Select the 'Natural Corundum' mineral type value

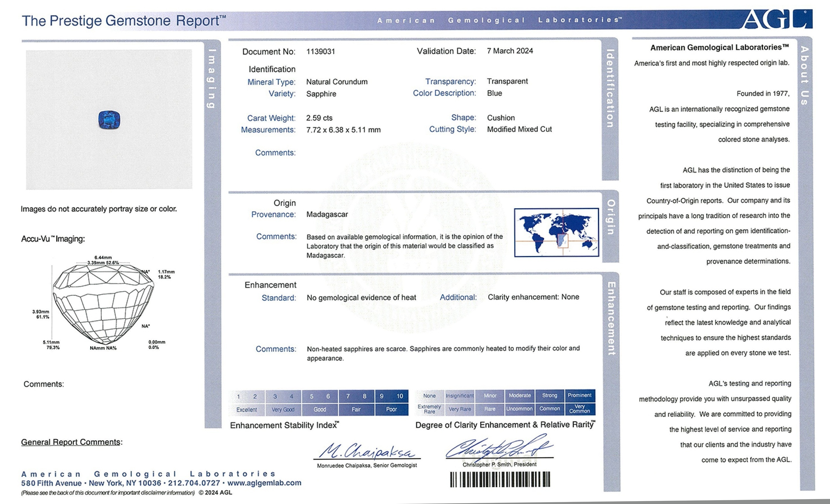pos(337,82)
